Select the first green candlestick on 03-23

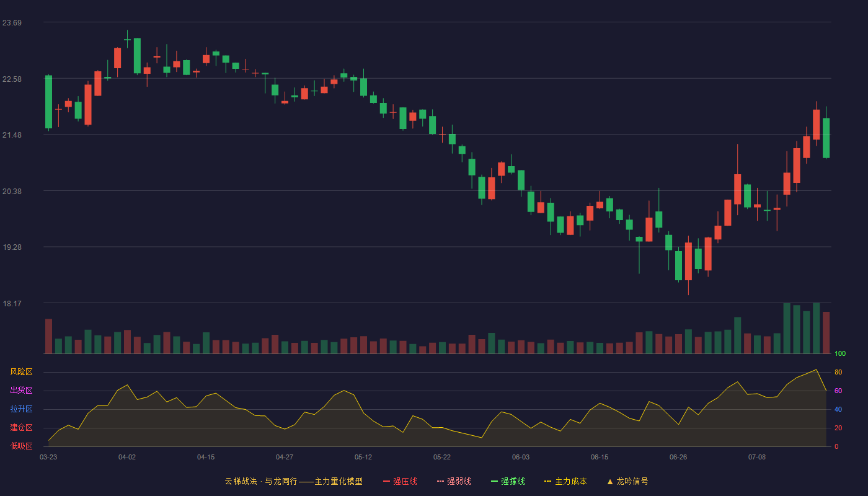(x=48, y=102)
